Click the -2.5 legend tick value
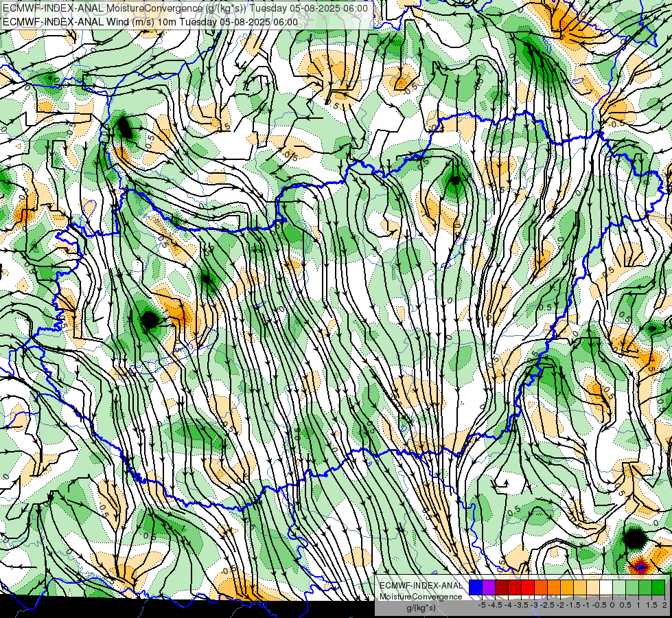 click(547, 605)
